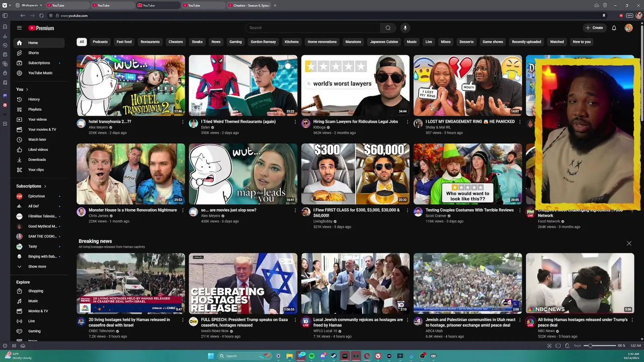Open the Workspaces dropdown in browser
The height and width of the screenshot is (362, 644).
point(29,6)
